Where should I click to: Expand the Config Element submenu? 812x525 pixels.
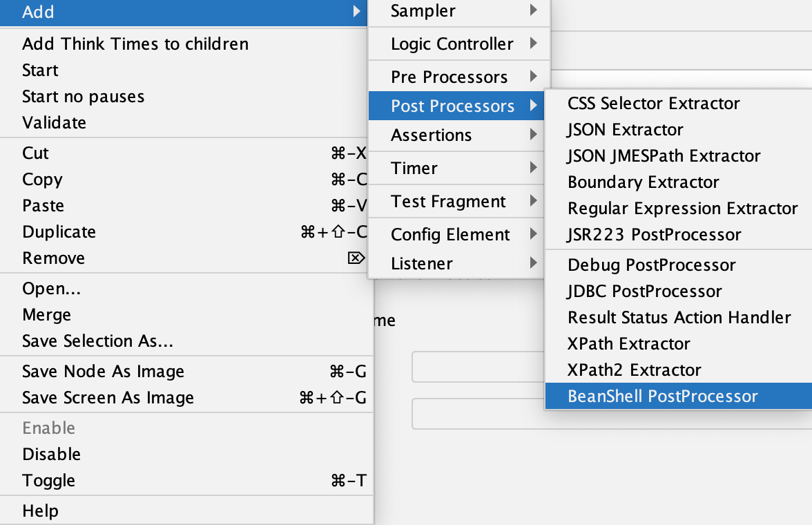click(x=450, y=235)
